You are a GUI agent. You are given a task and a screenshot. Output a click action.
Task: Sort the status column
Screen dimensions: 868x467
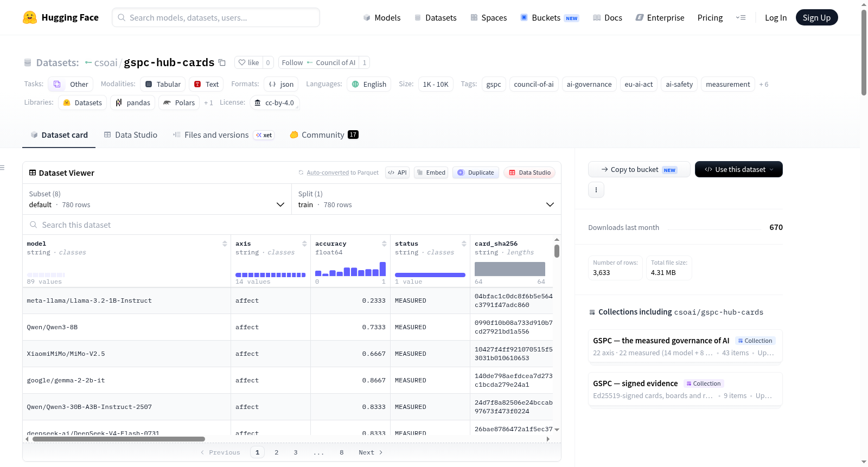point(464,244)
